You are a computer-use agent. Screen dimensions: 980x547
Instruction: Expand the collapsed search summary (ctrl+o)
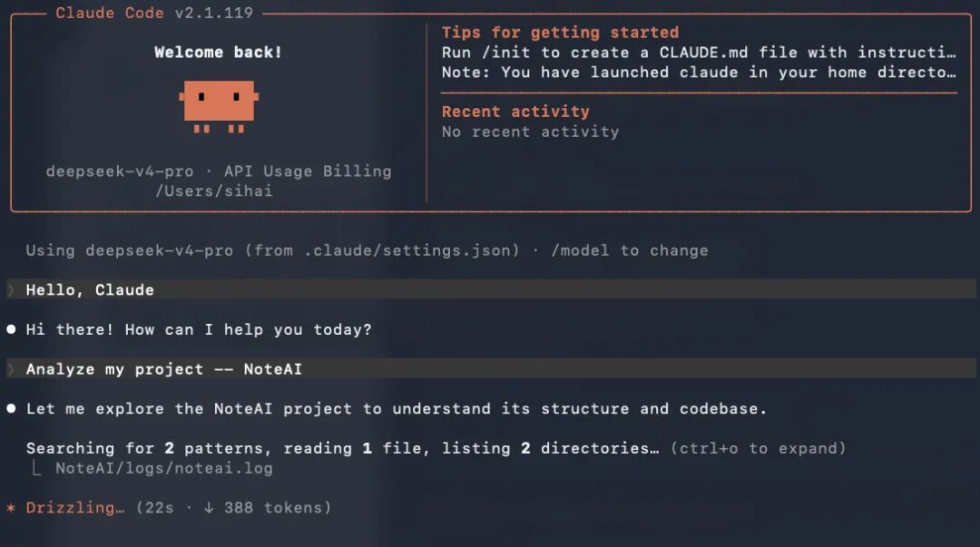[758, 448]
